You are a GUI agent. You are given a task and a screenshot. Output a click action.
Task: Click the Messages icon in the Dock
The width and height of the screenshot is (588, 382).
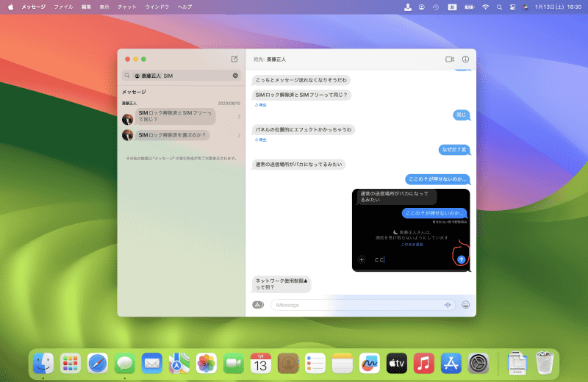125,363
